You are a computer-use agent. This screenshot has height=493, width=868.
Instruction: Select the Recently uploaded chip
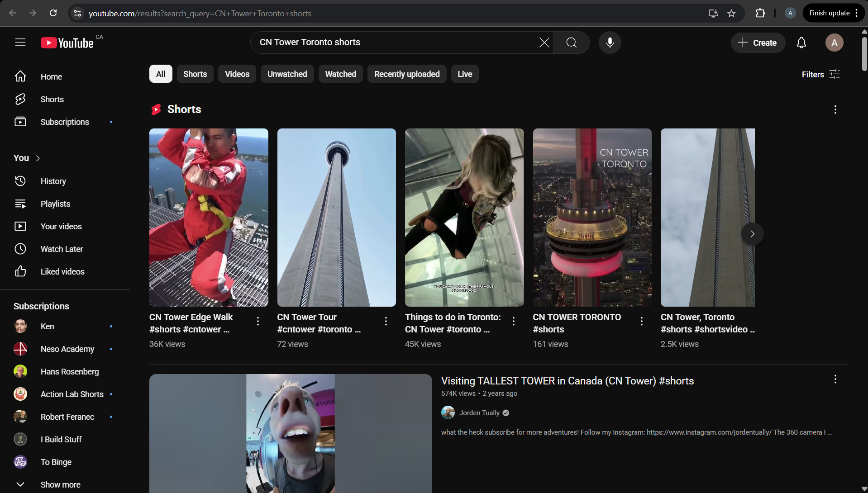pyautogui.click(x=407, y=74)
